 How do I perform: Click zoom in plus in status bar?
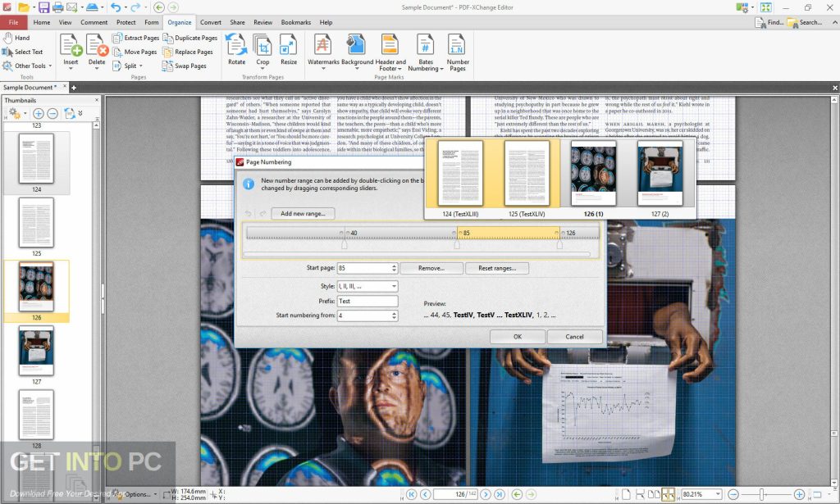pyautogui.click(x=799, y=494)
